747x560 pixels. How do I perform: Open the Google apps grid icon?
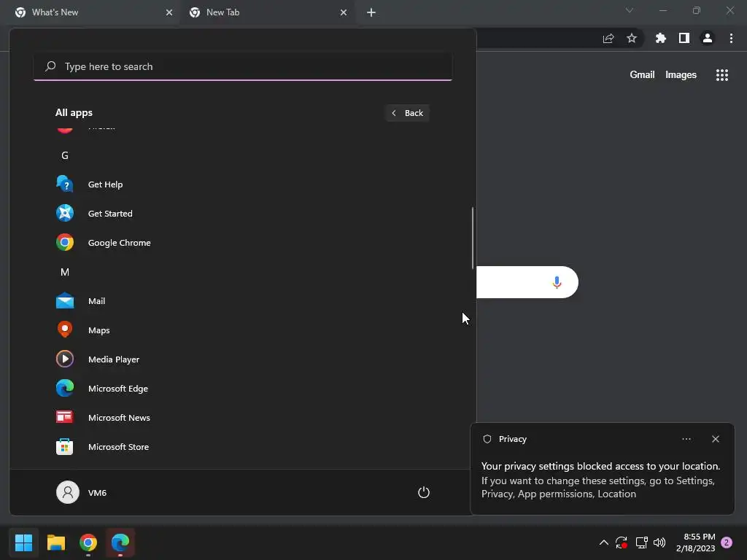point(722,75)
